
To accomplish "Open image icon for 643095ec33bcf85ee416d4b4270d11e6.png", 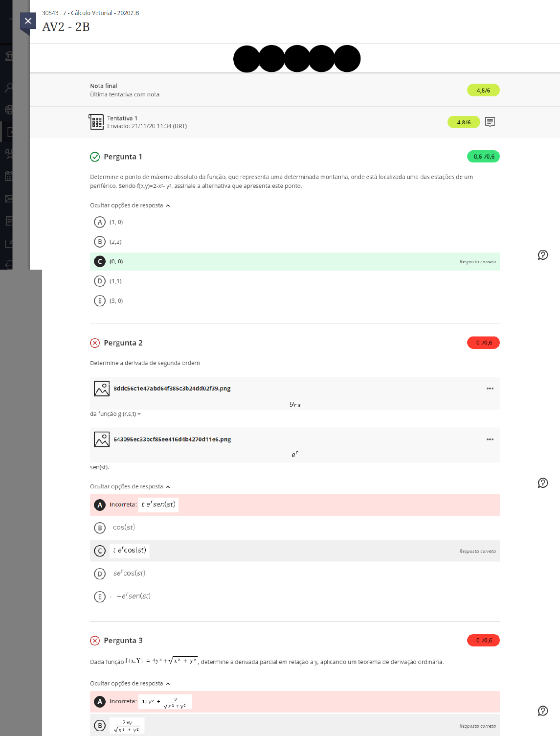I will click(102, 439).
